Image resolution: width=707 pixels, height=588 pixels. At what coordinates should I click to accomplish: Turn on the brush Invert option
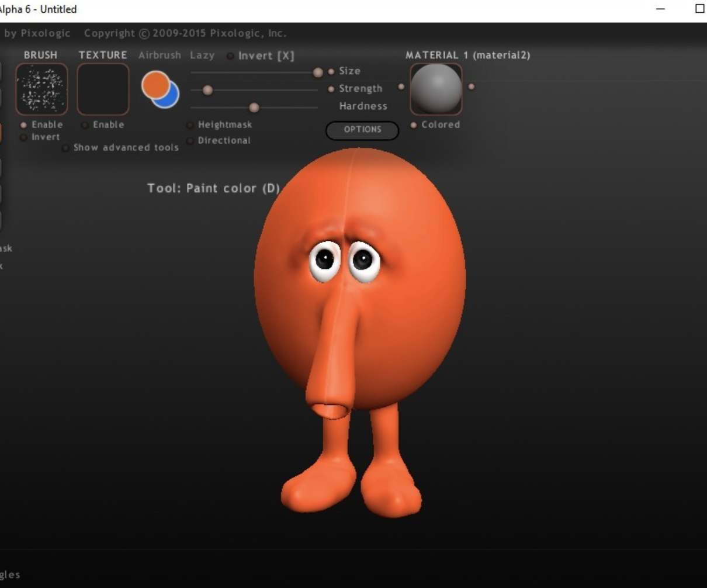point(24,137)
